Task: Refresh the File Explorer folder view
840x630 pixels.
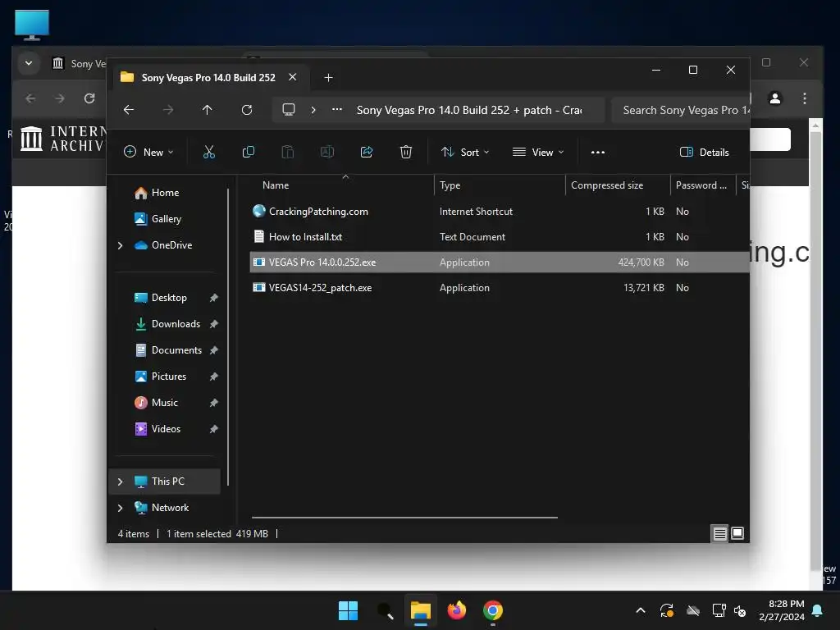Action: pyautogui.click(x=247, y=110)
